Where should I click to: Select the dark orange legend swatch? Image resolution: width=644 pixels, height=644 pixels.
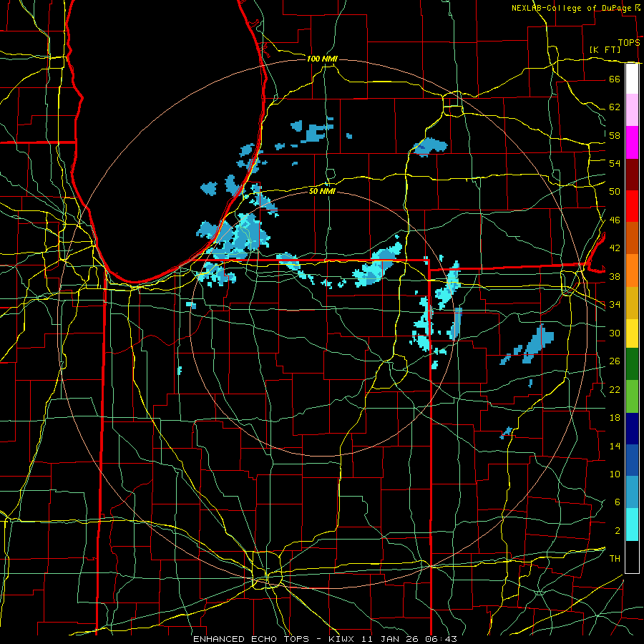click(x=632, y=238)
